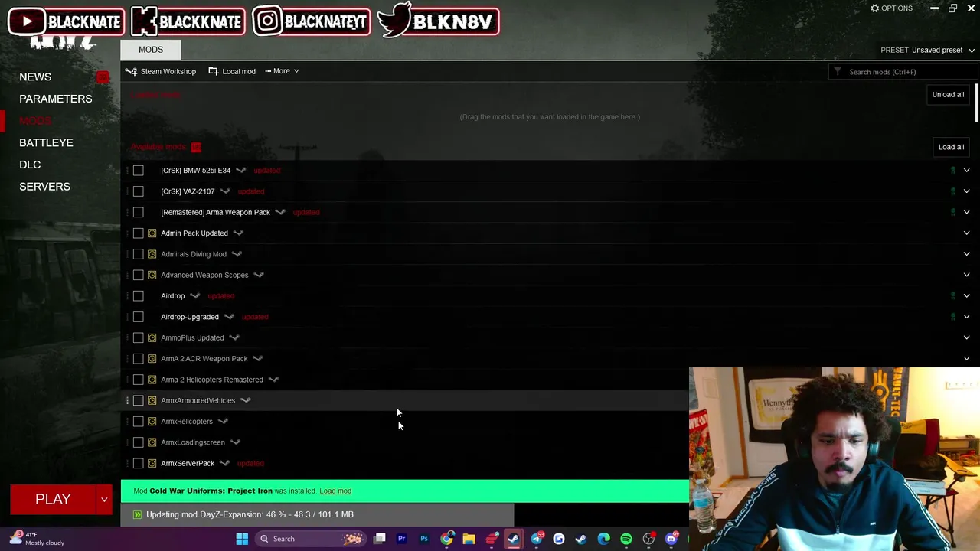Viewport: 980px width, 551px height.
Task: Click clock icon for ArmA 2 ACR Weapon Pack
Action: tap(152, 359)
